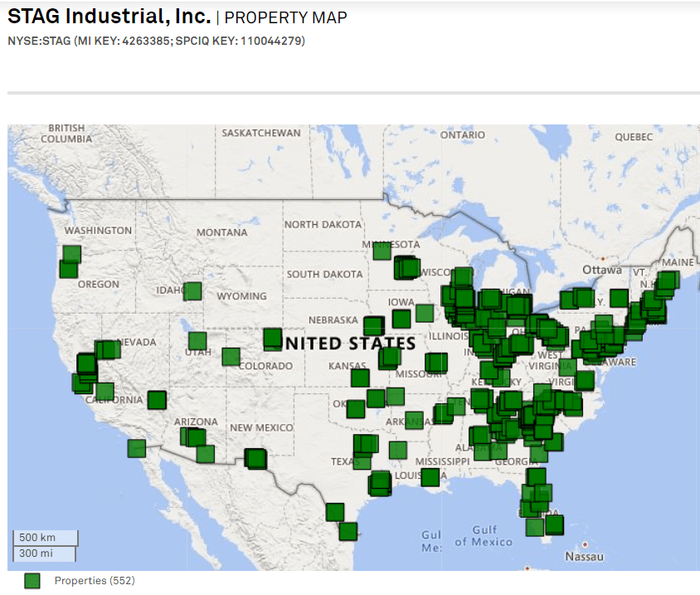Image resolution: width=700 pixels, height=595 pixels.
Task: Click the 'Properties (552)' legend label
Action: tap(95, 580)
